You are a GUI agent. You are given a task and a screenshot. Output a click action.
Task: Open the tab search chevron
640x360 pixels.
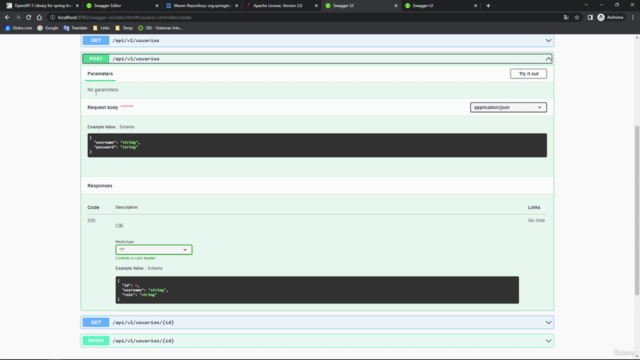tap(586, 5)
